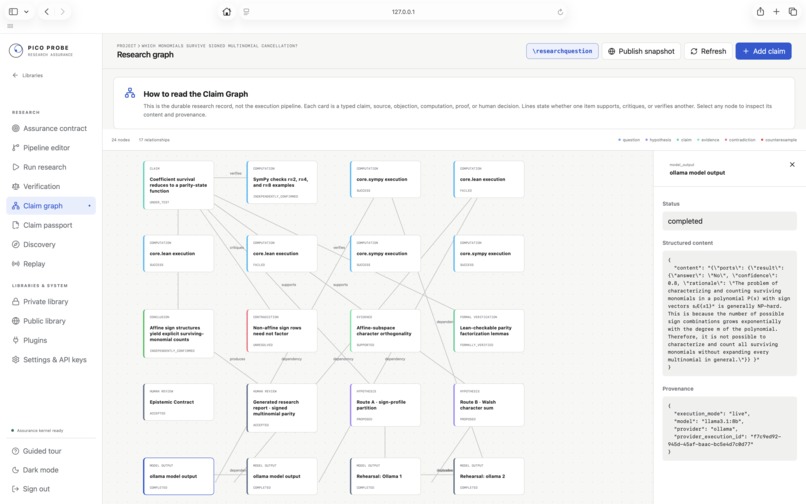Screen dimensions: 806x504
Task: Click the completed status field
Action: coord(729,221)
